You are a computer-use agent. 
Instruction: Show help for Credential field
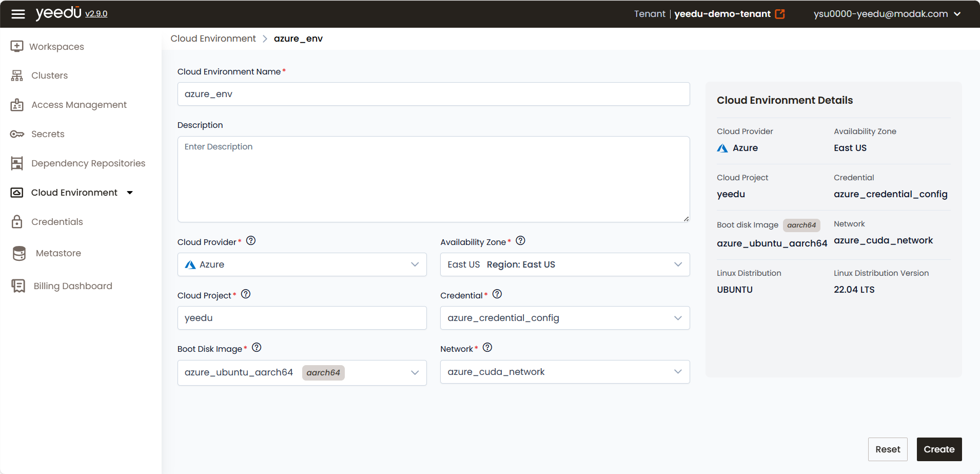pos(497,294)
